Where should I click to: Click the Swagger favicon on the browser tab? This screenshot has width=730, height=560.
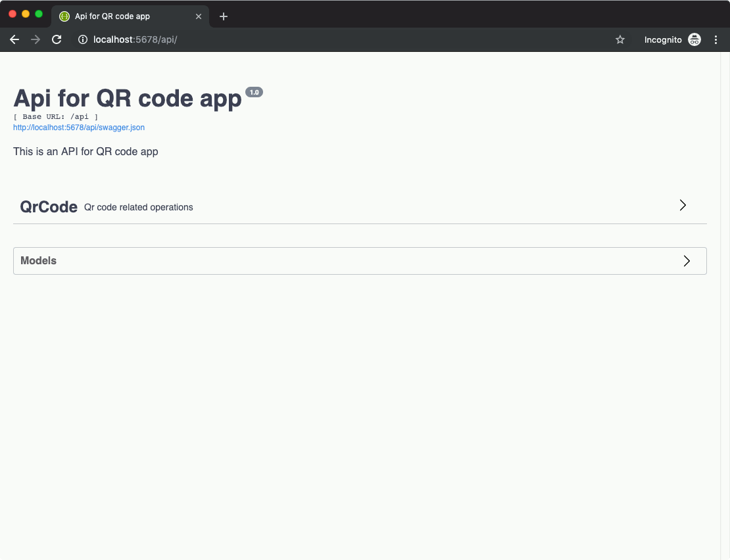click(64, 16)
